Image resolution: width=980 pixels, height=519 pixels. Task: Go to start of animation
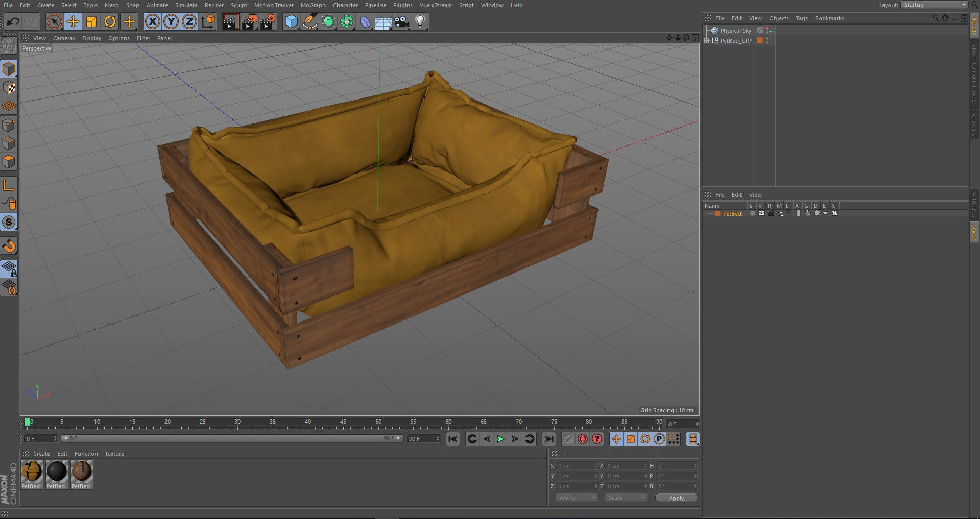click(452, 439)
